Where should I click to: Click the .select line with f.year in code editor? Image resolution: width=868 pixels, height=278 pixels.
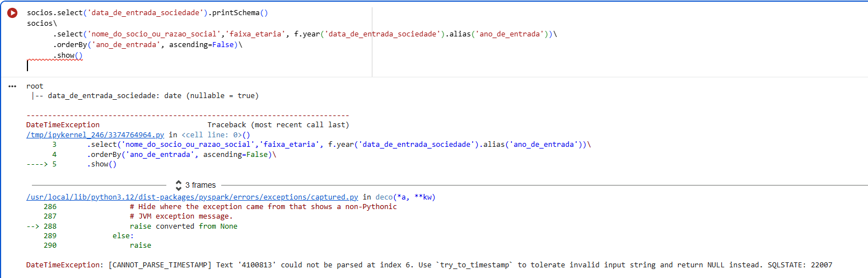pyautogui.click(x=305, y=34)
